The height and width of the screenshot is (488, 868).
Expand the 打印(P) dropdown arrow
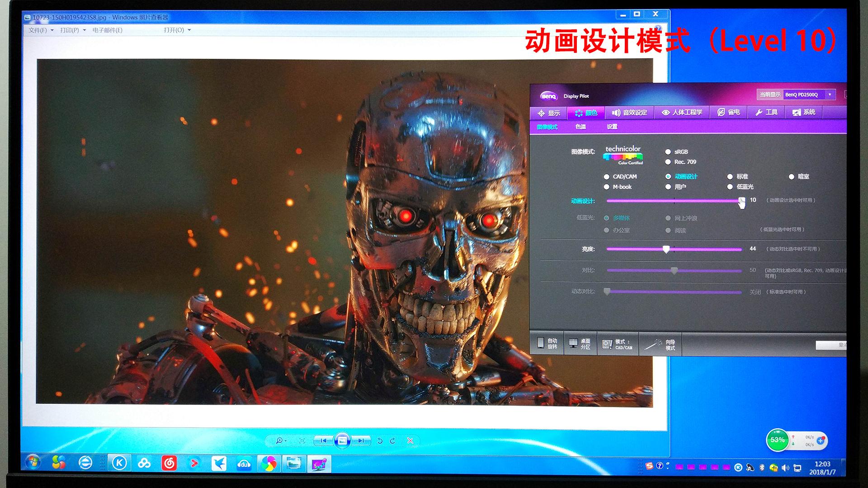point(84,30)
